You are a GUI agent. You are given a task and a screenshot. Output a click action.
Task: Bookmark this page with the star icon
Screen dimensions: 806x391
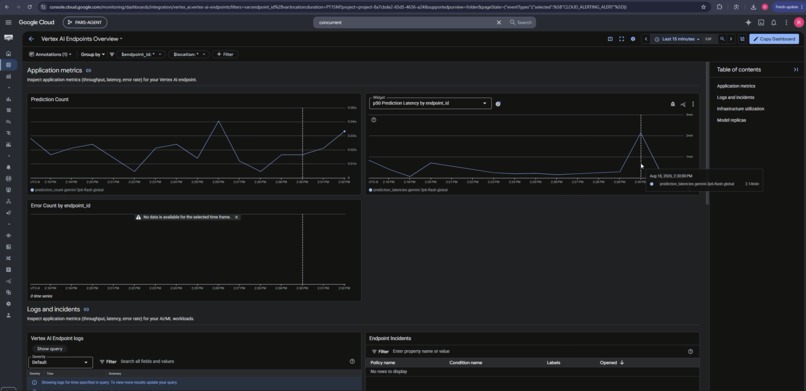(x=703, y=7)
